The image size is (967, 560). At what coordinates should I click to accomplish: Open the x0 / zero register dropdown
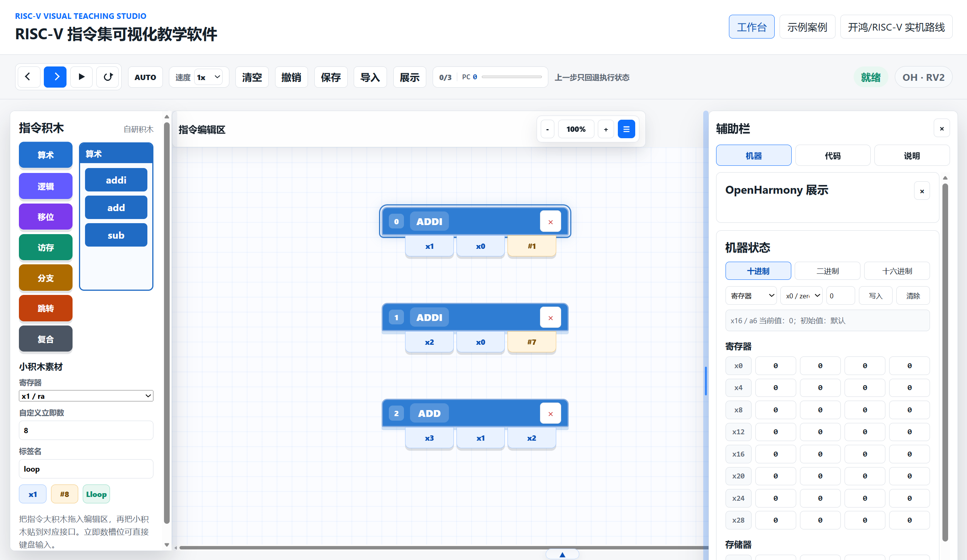[801, 296]
